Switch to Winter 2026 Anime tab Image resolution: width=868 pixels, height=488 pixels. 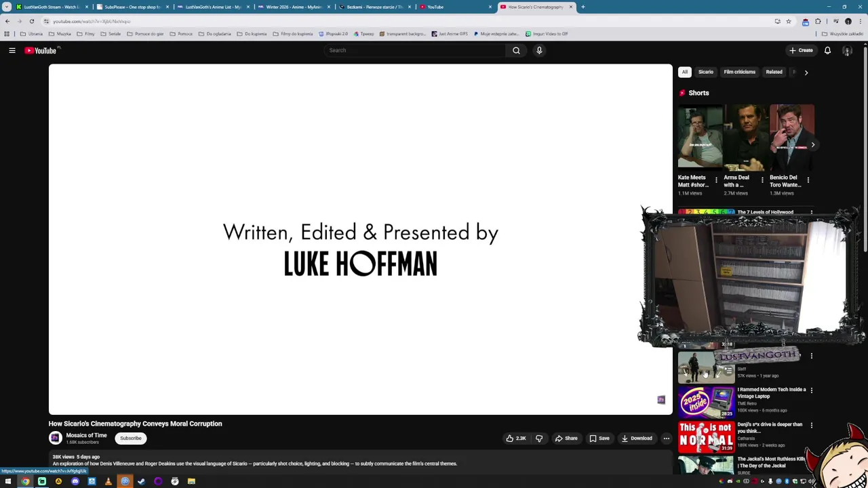point(294,7)
